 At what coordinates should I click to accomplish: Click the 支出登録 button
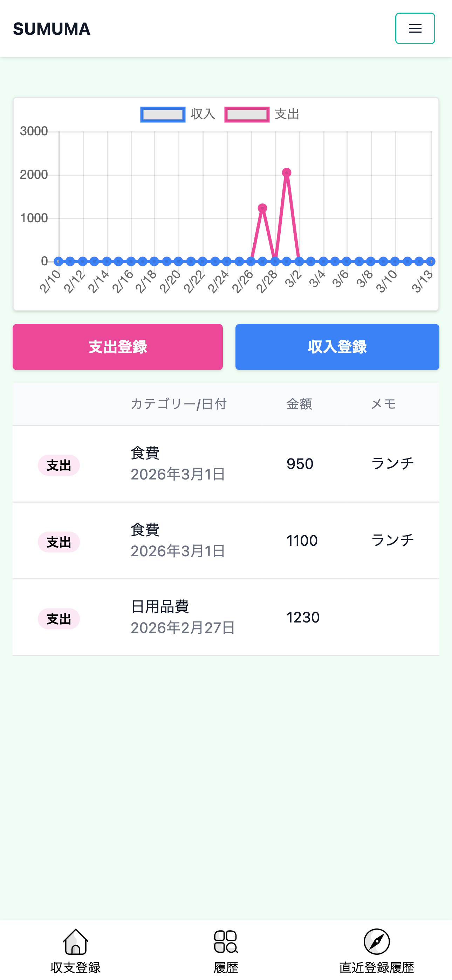[x=118, y=347]
